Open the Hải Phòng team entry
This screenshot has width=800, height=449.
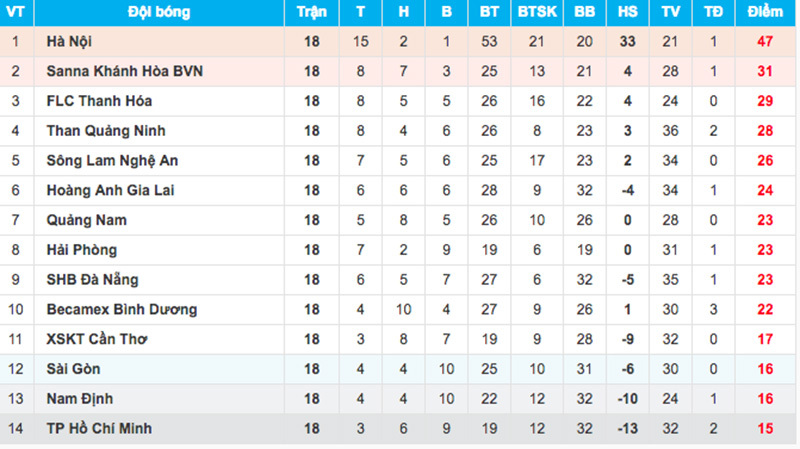coord(81,250)
